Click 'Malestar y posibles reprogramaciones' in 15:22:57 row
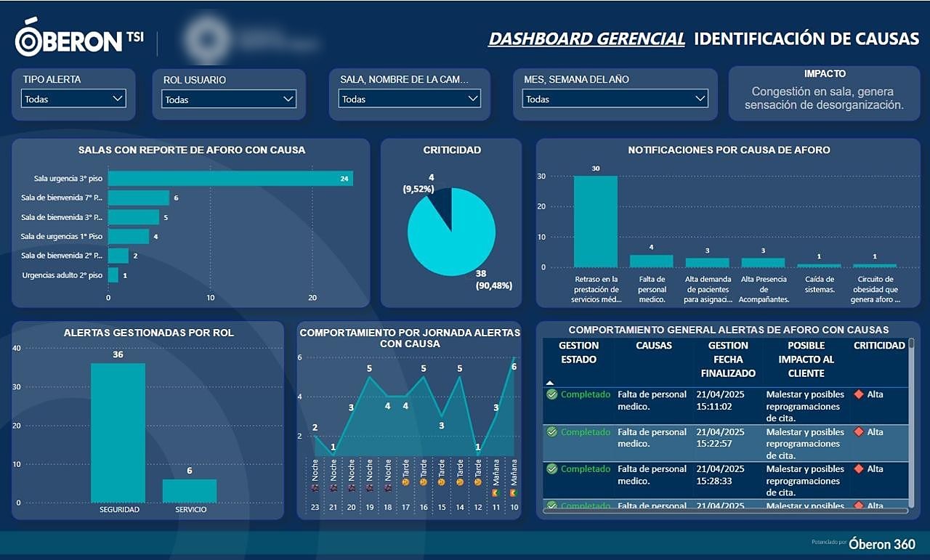 click(805, 438)
